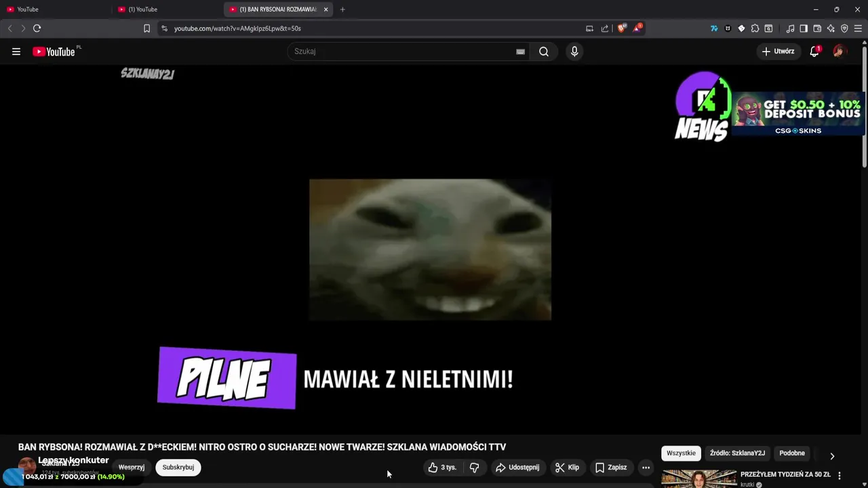The image size is (868, 488).
Task: Open more actions three-dot menu
Action: coord(646,468)
